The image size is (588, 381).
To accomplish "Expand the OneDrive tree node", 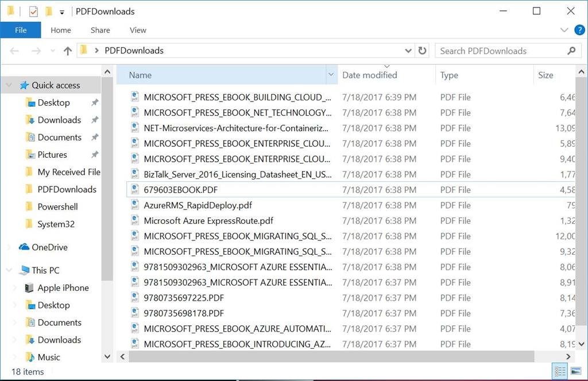I will (9, 247).
